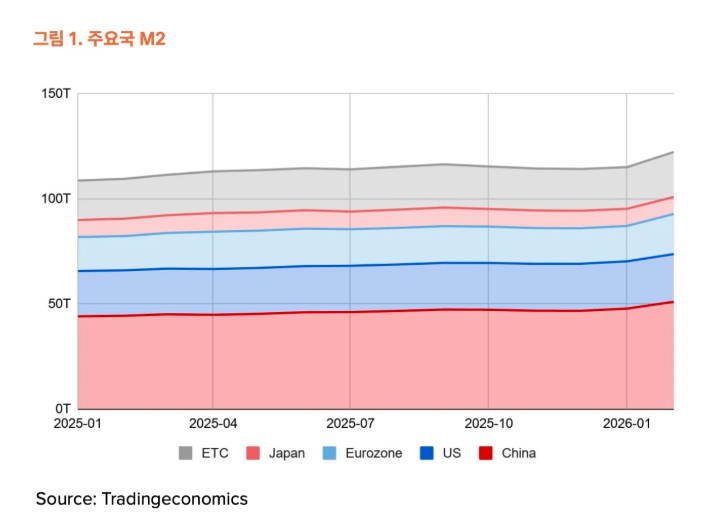Select the ETC legend label
This screenshot has height=529, width=720.
click(x=215, y=453)
